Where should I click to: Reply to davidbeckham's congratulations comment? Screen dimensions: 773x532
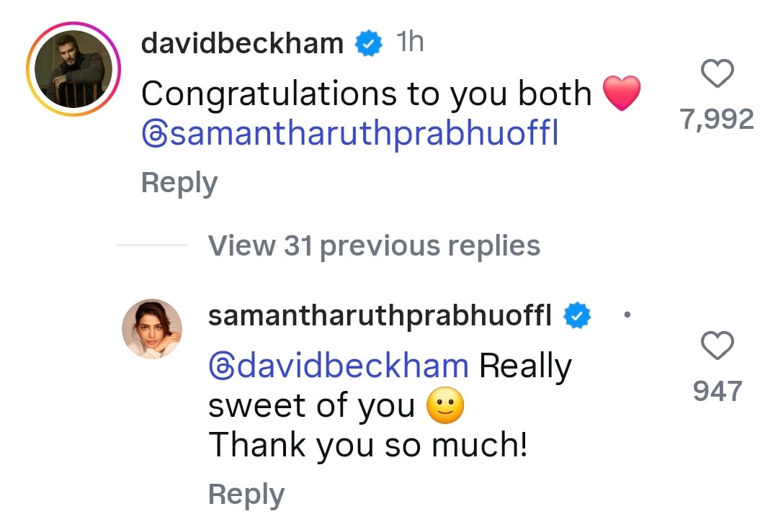point(179,183)
